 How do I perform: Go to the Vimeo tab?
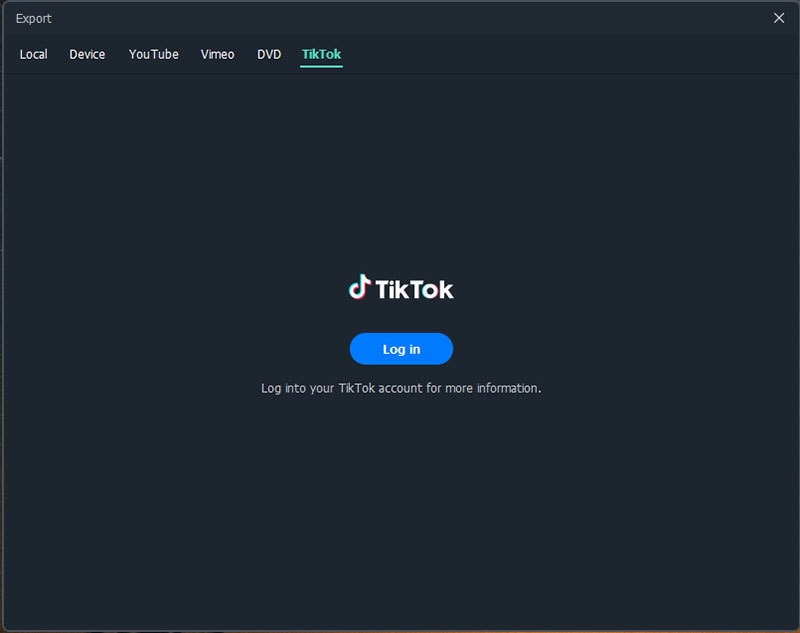(x=217, y=54)
